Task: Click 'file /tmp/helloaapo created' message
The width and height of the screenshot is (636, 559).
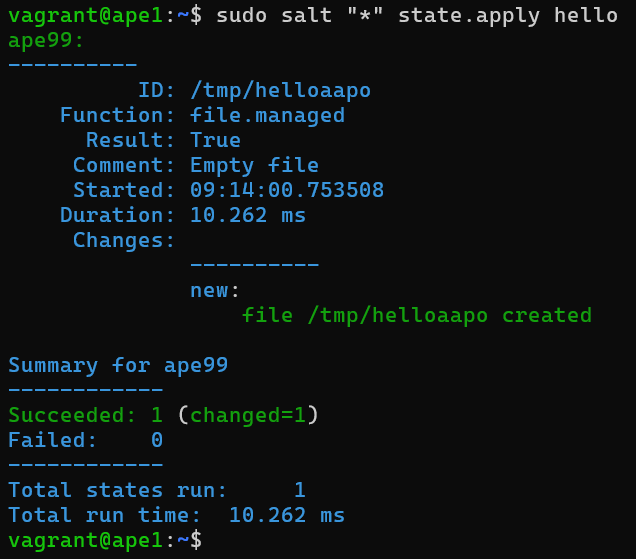Action: [416, 315]
